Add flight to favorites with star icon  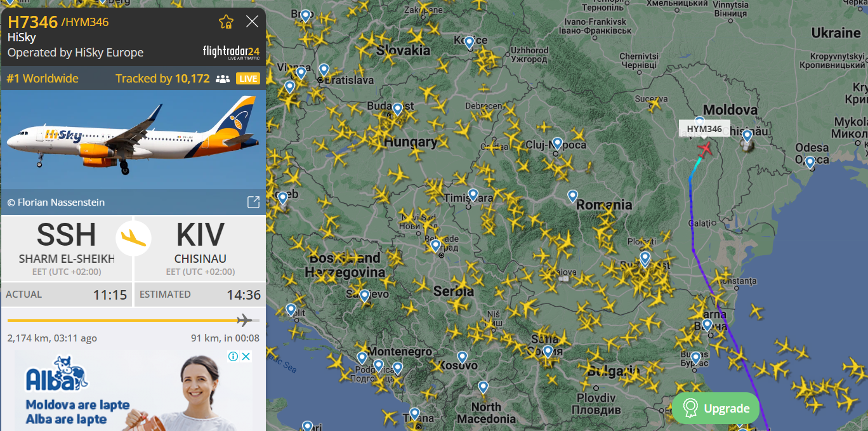pos(226,22)
